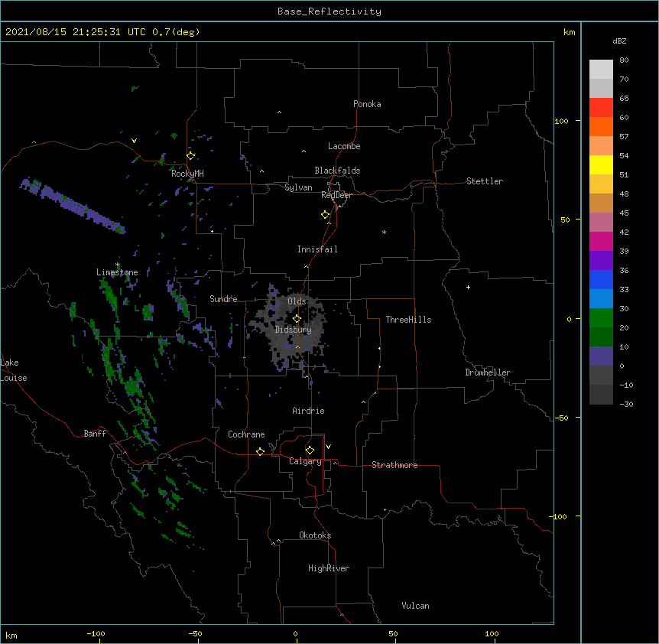Click the Limestone label

(x=117, y=272)
